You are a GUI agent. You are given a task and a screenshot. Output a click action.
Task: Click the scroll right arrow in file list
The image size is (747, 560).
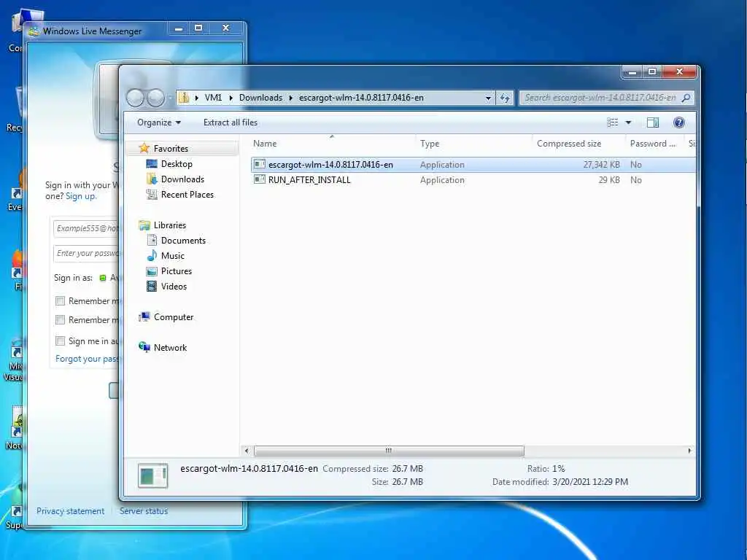coord(689,451)
